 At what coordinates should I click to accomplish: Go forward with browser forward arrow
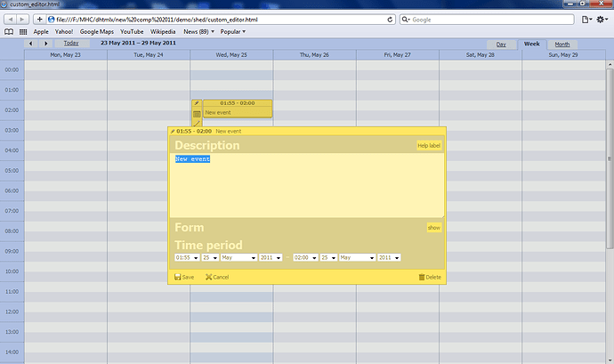tap(22, 20)
